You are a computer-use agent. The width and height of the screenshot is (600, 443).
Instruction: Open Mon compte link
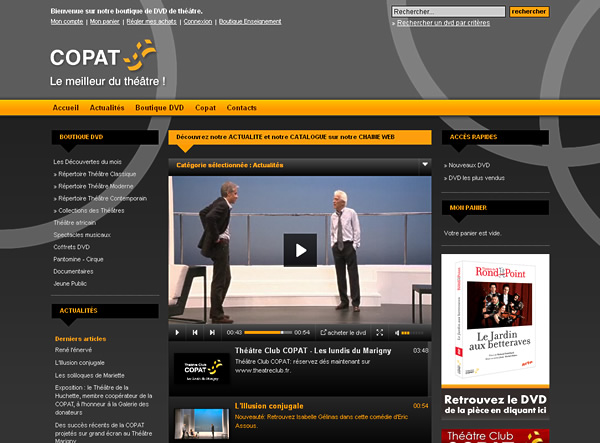[x=67, y=21]
